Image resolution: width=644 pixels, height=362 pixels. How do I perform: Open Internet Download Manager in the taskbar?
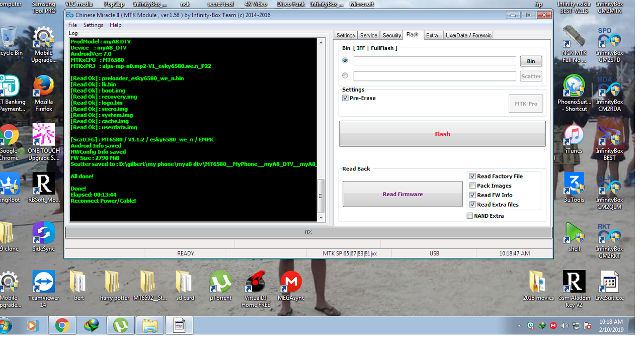tap(92, 326)
